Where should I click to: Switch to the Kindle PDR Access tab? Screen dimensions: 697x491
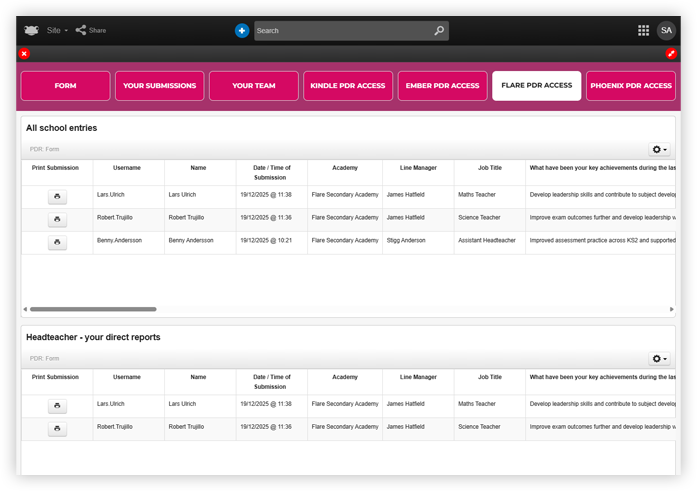pos(346,86)
